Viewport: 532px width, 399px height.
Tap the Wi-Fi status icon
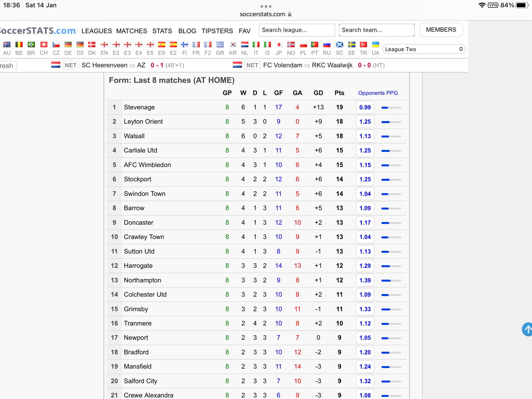click(482, 5)
